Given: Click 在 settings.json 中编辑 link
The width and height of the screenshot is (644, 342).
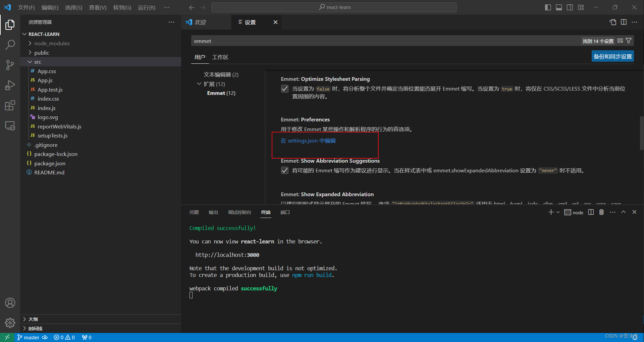Looking at the screenshot, I should coord(308,141).
